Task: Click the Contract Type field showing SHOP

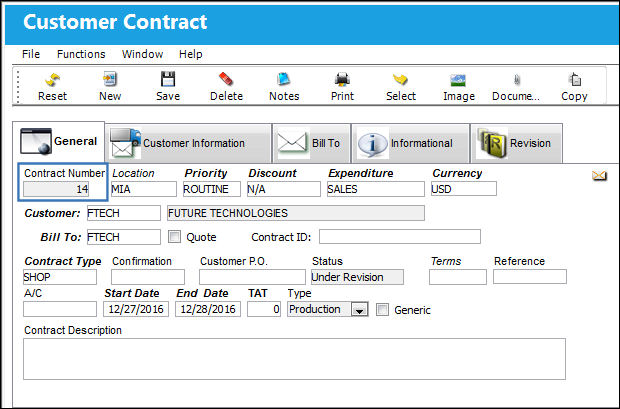Action: click(60, 277)
